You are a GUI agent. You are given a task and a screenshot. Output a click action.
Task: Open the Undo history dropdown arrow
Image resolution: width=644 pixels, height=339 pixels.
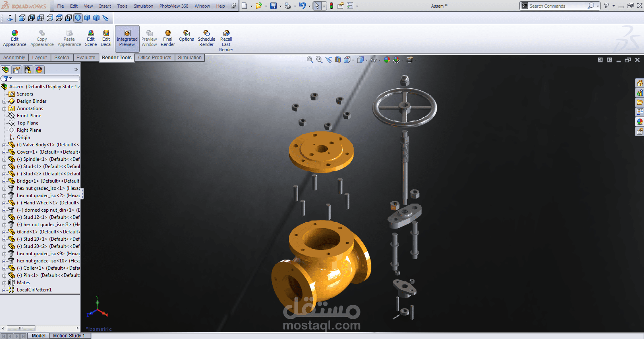click(309, 6)
